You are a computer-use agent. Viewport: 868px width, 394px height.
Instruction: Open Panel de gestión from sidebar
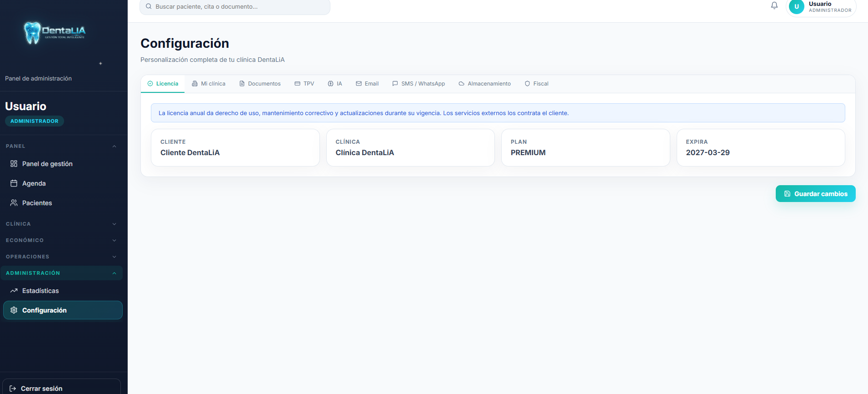[x=47, y=164]
